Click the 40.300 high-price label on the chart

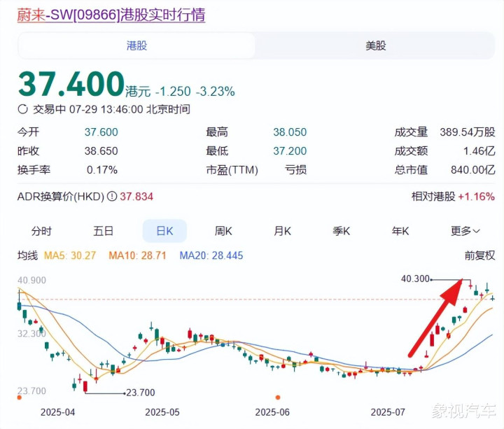(x=415, y=279)
